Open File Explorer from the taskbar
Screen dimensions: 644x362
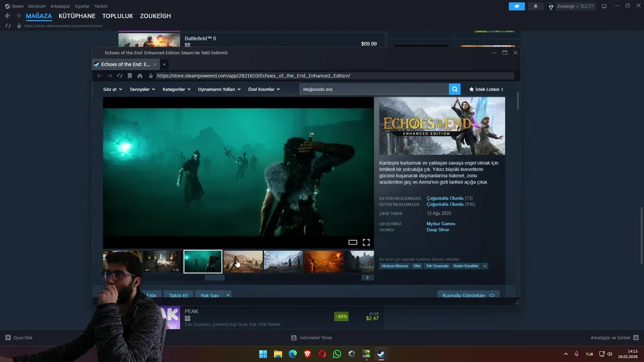click(x=278, y=354)
